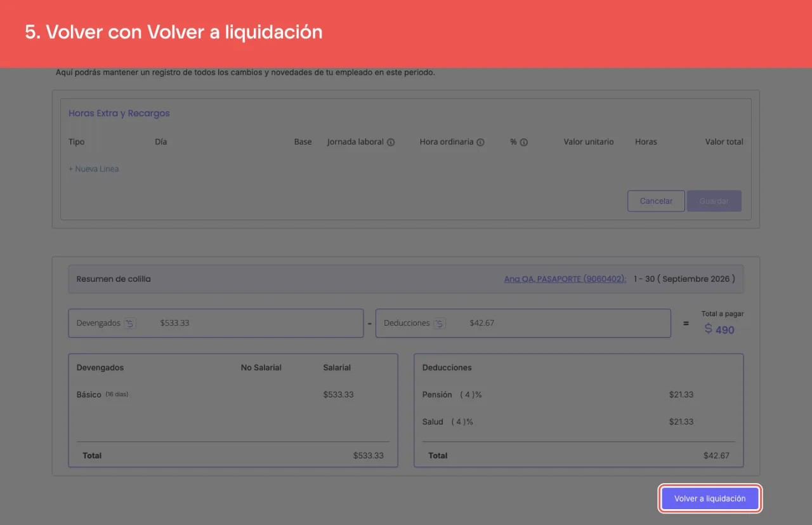
Task: Click the Base column header
Action: pyautogui.click(x=303, y=142)
